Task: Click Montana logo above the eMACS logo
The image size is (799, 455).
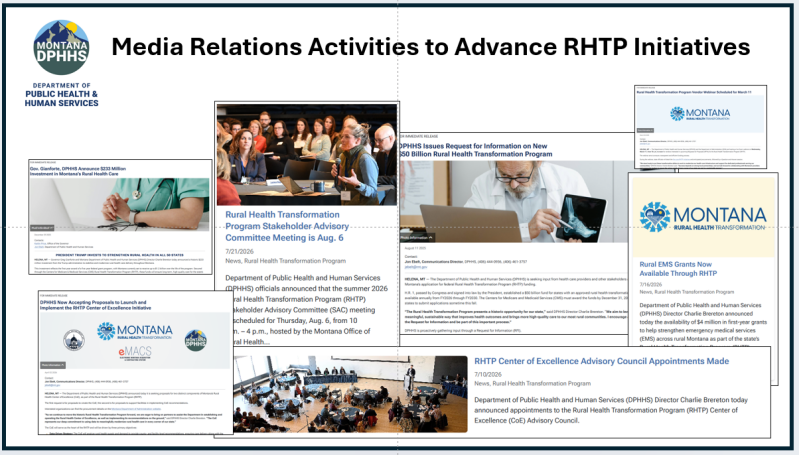Action: coord(135,331)
